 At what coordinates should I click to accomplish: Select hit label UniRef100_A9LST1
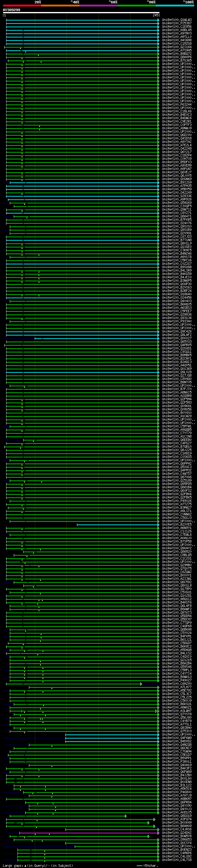click(x=177, y=511)
